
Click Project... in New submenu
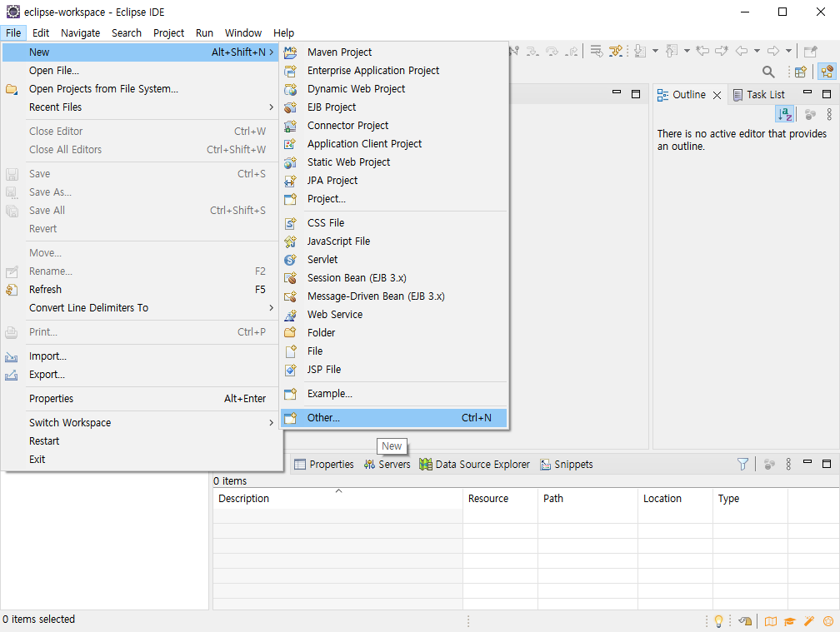tap(393, 199)
